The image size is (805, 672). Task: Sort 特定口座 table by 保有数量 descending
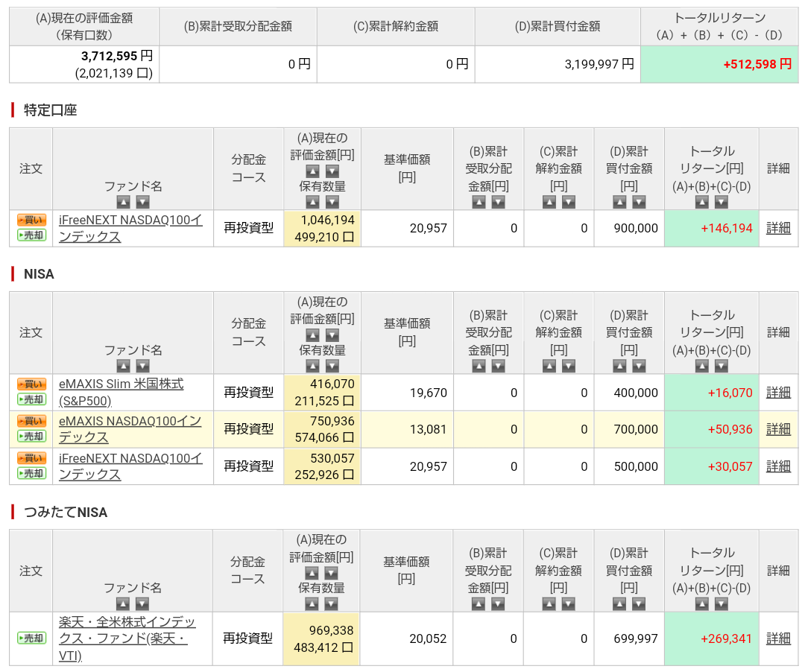click(332, 202)
